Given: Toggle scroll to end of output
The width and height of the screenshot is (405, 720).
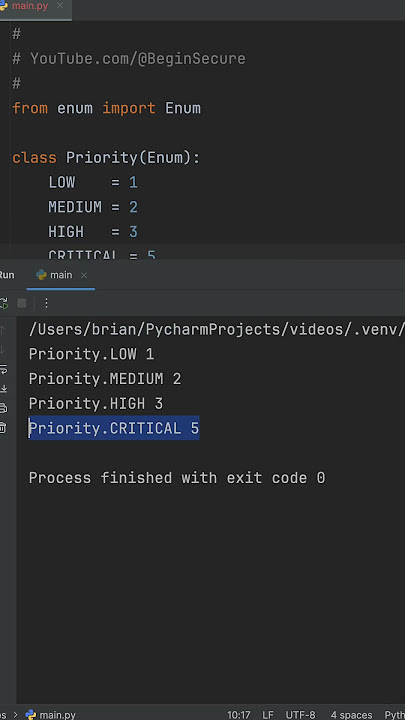Looking at the screenshot, I should coord(3,389).
